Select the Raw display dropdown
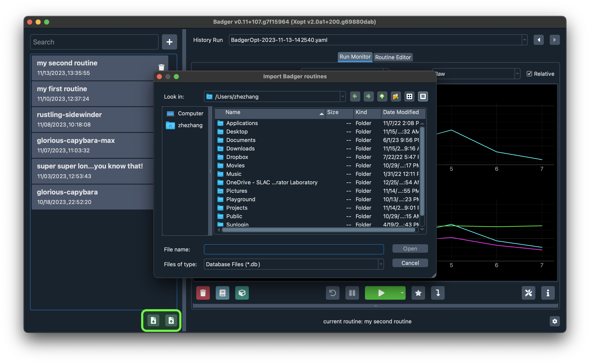 click(x=476, y=74)
